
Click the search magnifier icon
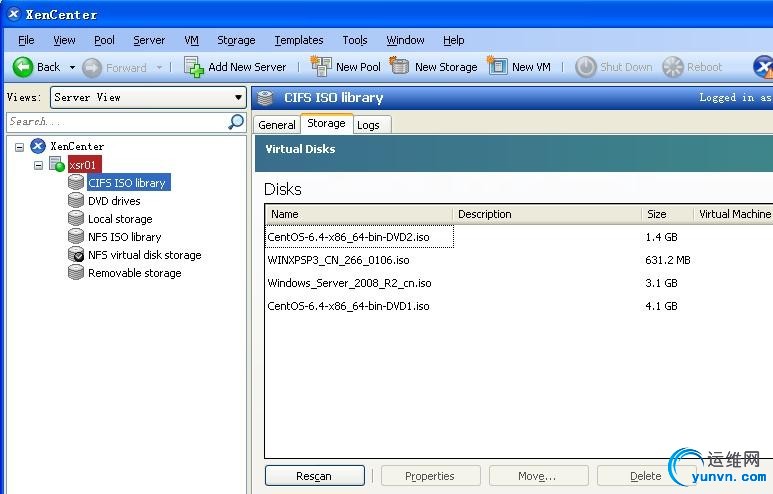[x=236, y=121]
